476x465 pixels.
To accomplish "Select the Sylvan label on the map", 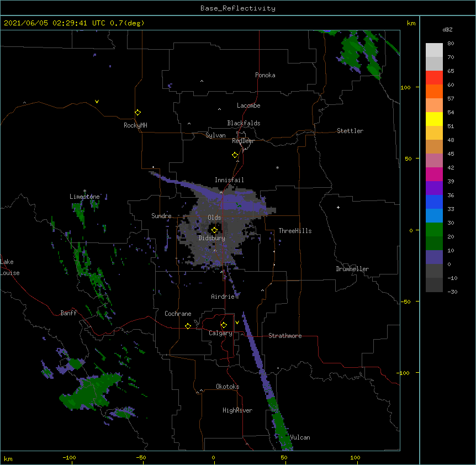I will pyautogui.click(x=215, y=135).
